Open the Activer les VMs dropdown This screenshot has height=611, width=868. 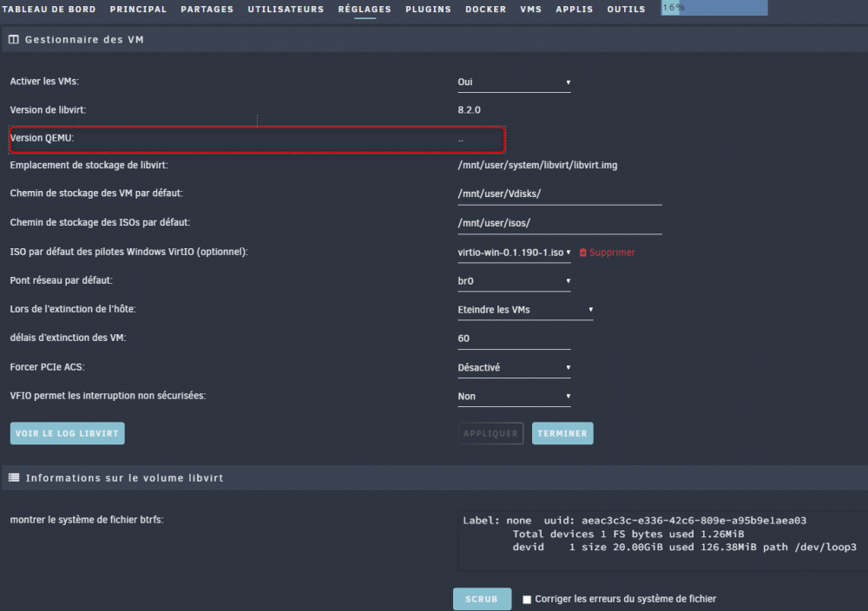[x=514, y=82]
